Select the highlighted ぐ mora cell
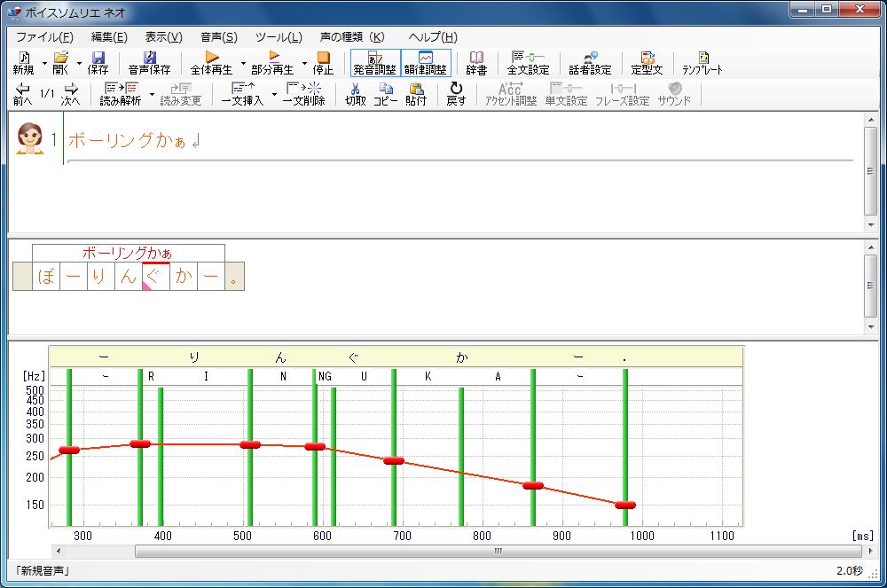 coord(155,276)
